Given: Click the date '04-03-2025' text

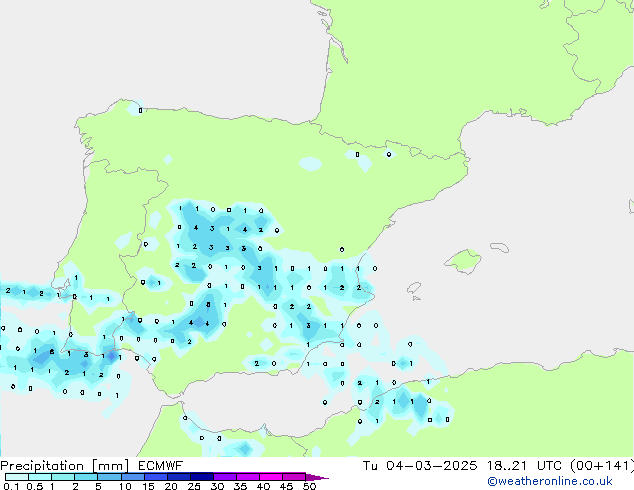Looking at the screenshot, I should [x=431, y=466].
